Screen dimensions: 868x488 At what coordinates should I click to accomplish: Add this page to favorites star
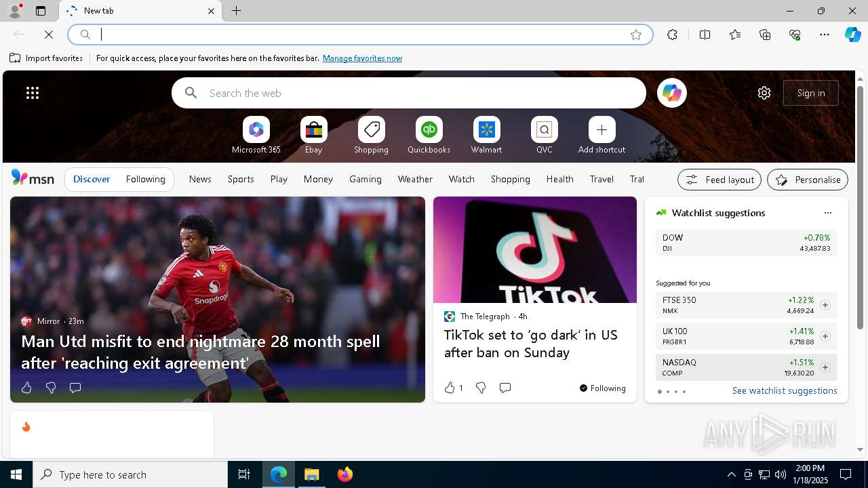click(636, 35)
